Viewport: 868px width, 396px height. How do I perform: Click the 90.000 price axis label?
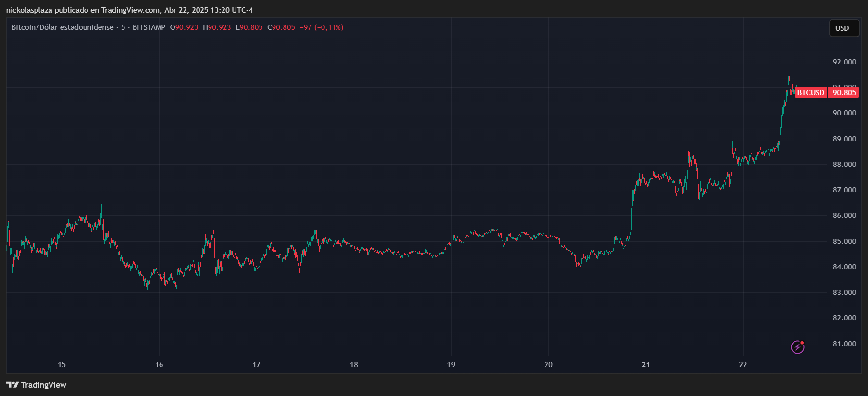(x=844, y=113)
